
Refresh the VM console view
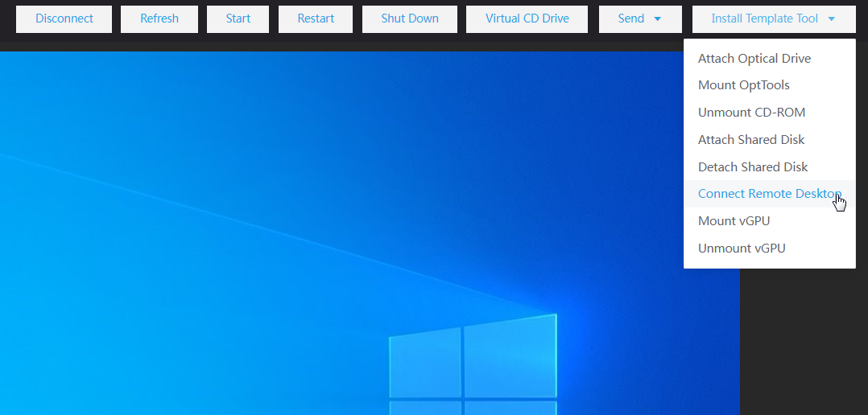[x=159, y=18]
